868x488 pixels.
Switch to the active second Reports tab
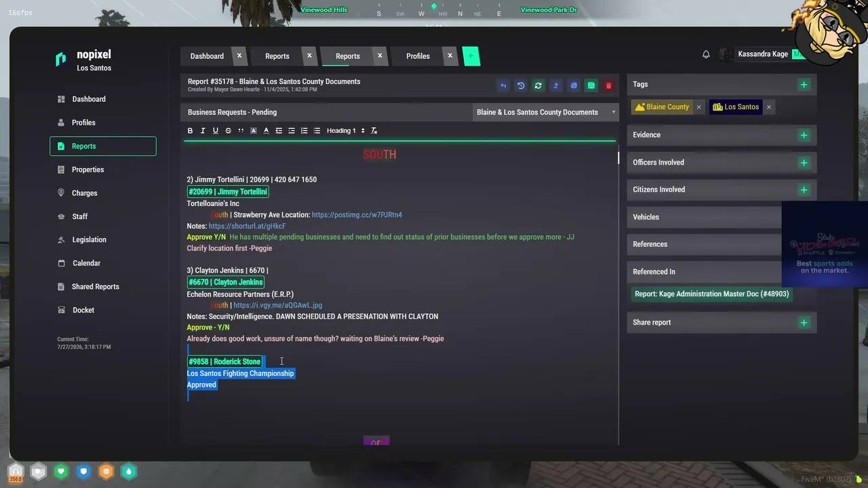pos(348,56)
